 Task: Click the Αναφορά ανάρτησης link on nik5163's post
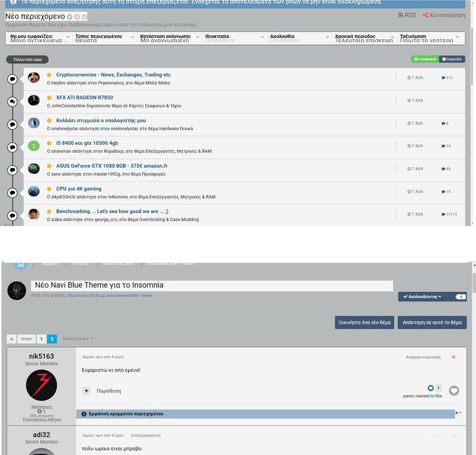pyautogui.click(x=424, y=357)
